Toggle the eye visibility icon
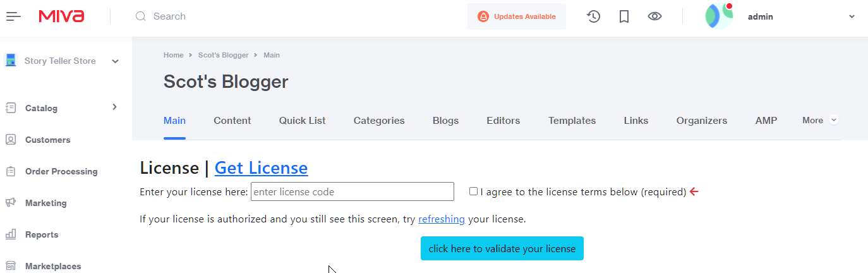 click(655, 16)
